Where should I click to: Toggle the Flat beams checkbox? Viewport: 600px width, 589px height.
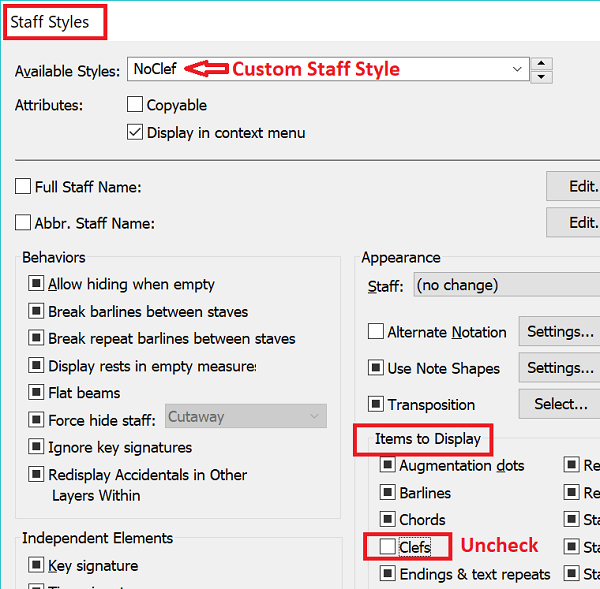37,393
